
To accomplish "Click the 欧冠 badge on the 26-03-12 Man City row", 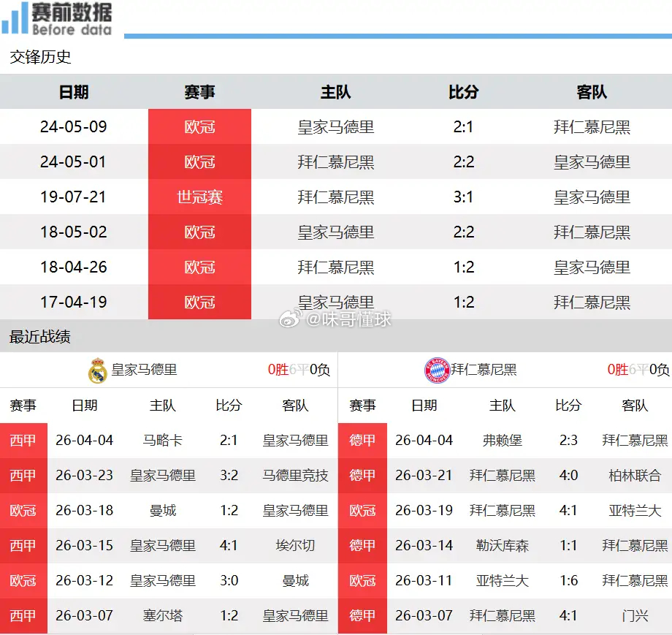I will click(x=23, y=580).
